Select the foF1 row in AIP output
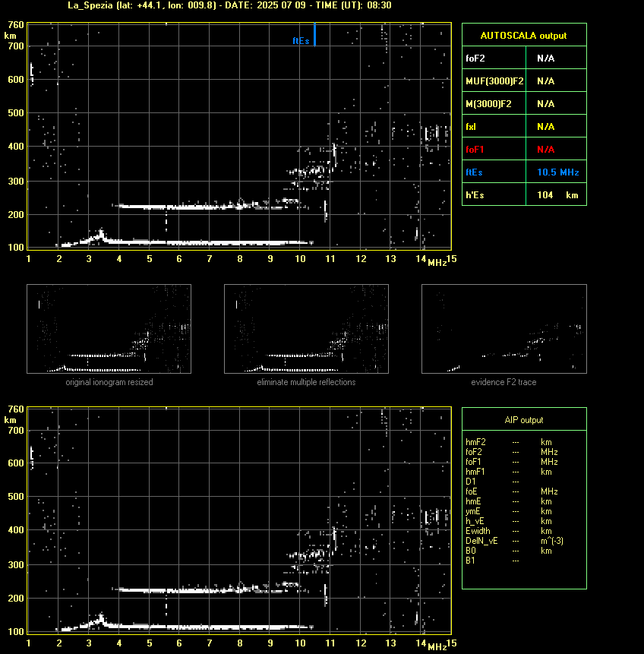644x654 pixels. [511, 462]
